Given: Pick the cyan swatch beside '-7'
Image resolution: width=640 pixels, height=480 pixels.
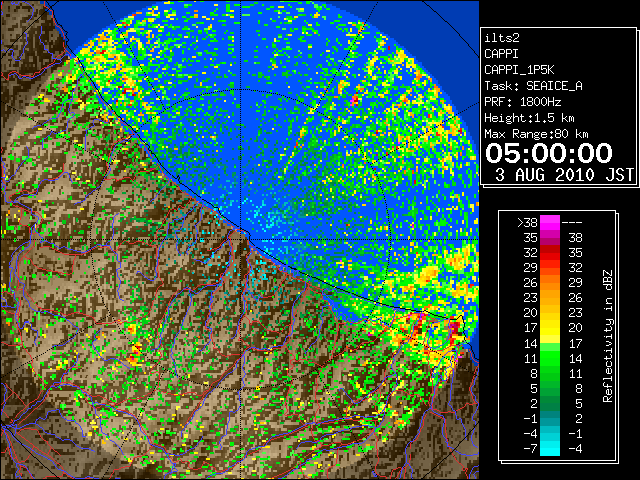Looking at the screenshot, I should point(550,451).
